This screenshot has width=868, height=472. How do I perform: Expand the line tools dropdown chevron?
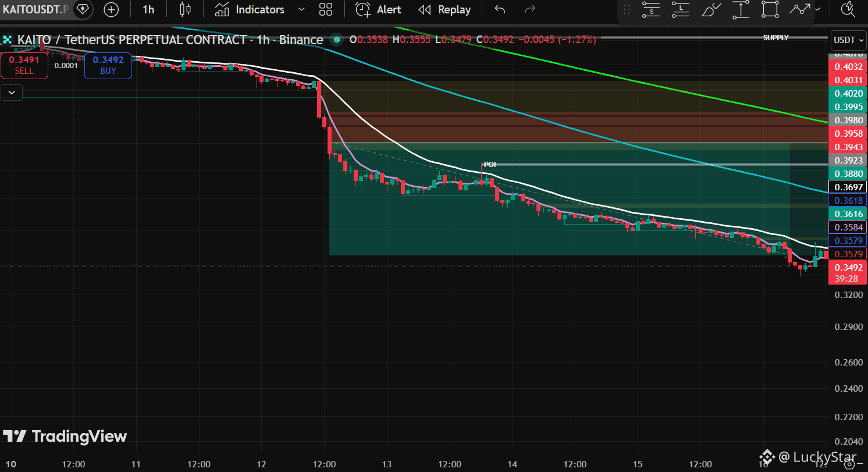click(x=818, y=9)
